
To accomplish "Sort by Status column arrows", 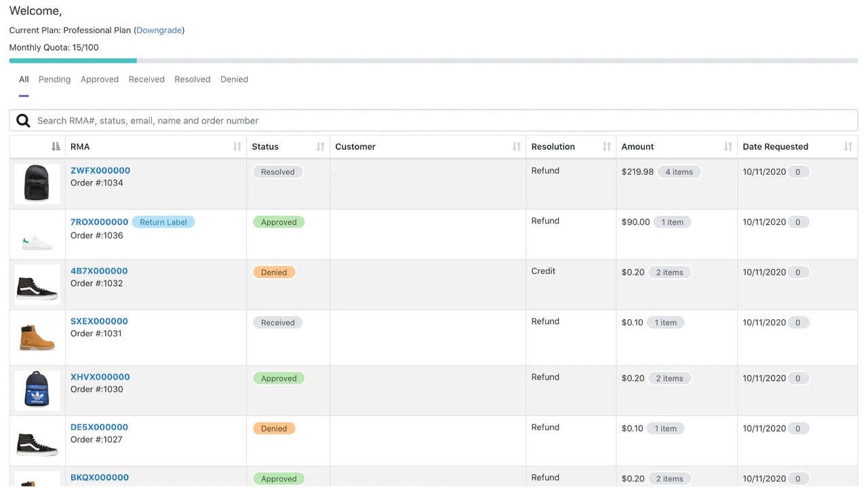I will [x=321, y=146].
